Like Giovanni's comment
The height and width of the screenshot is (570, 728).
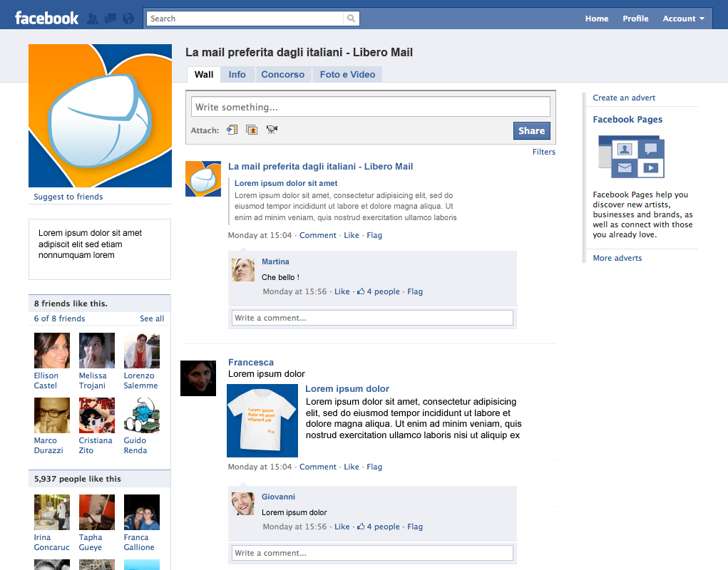coord(342,527)
